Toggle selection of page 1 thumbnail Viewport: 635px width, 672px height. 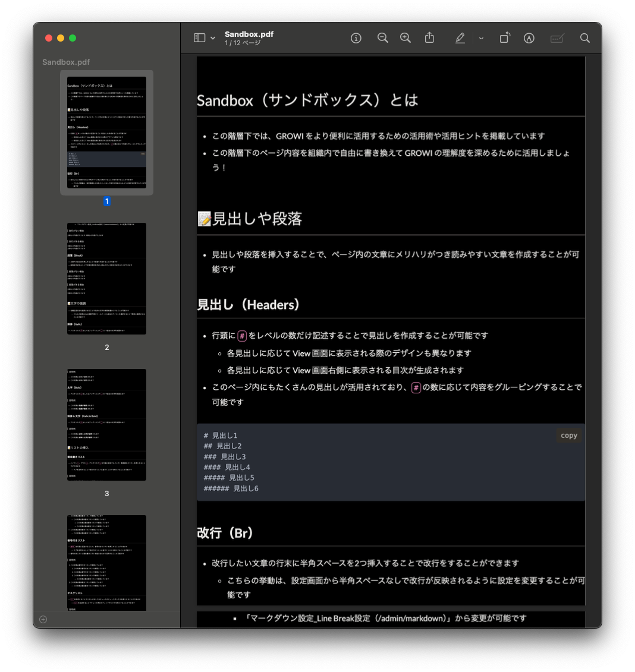[x=106, y=132]
